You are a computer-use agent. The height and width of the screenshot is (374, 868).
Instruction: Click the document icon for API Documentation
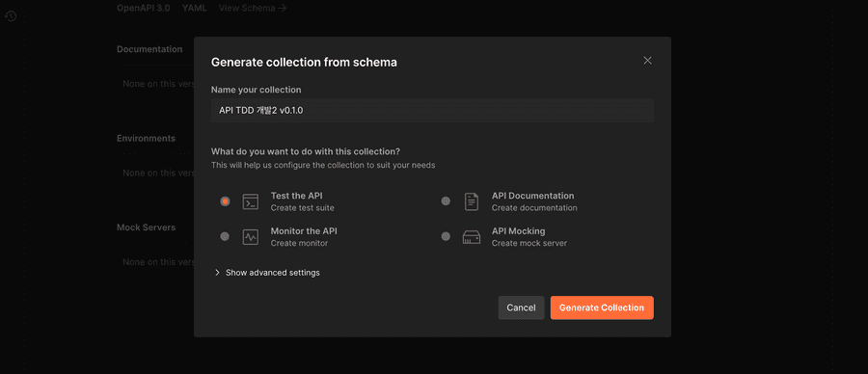(x=471, y=201)
